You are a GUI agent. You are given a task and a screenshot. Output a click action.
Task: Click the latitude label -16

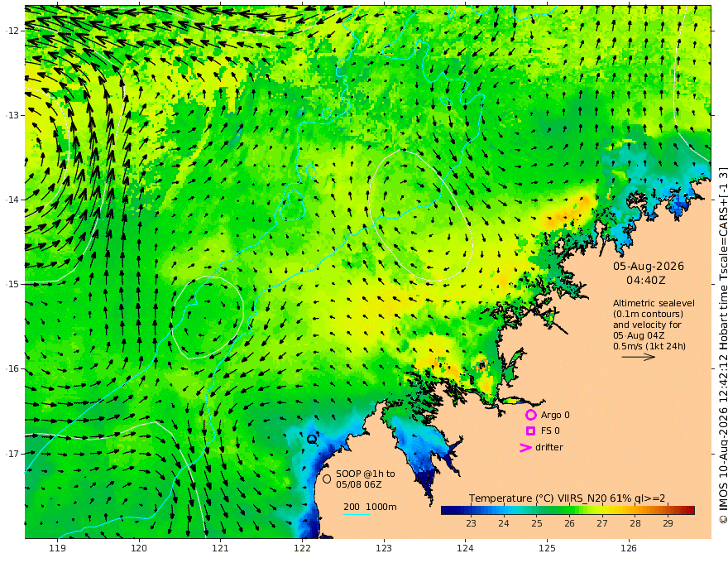coord(12,368)
